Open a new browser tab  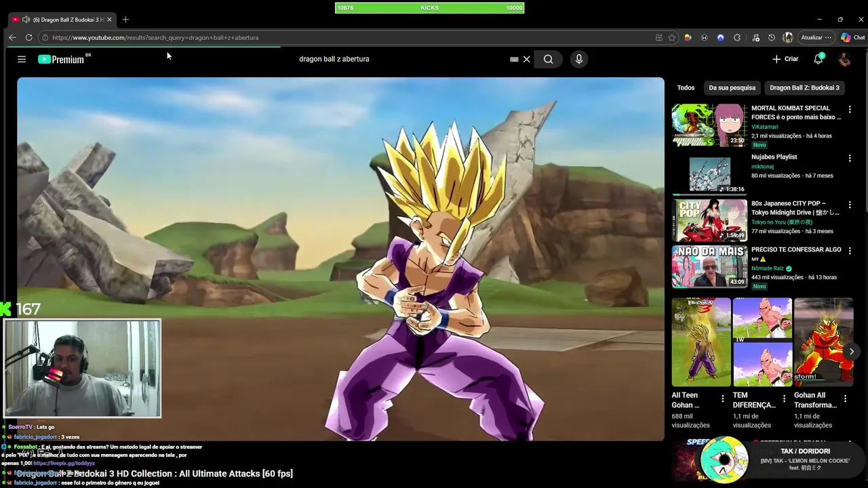125,20
